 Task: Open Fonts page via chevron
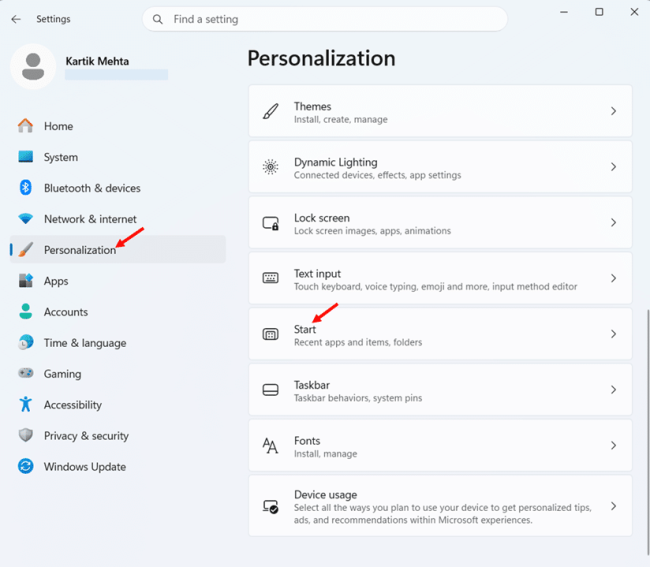(x=614, y=445)
